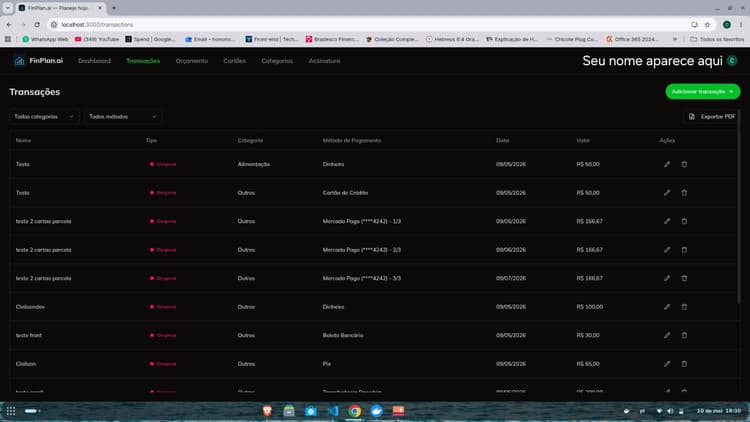Remove the Mercado Pago 1/3 installment row
The width and height of the screenshot is (750, 422).
point(684,221)
